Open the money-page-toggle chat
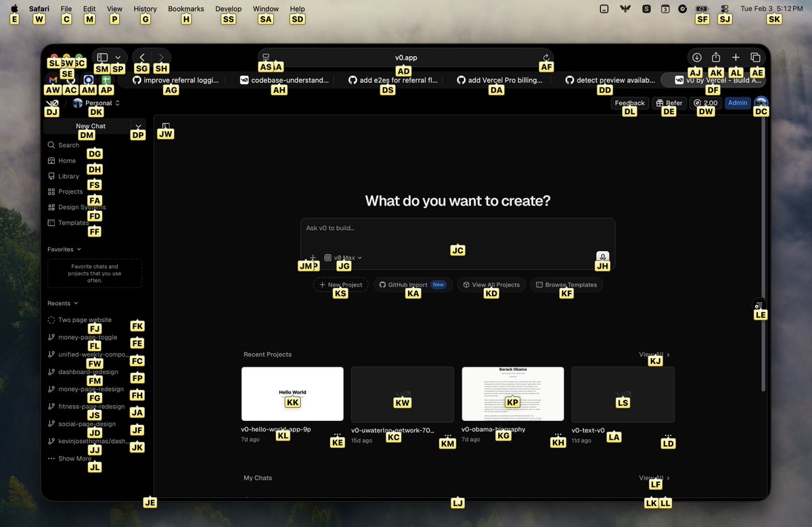Screen dimensions: 812x527 (87, 337)
